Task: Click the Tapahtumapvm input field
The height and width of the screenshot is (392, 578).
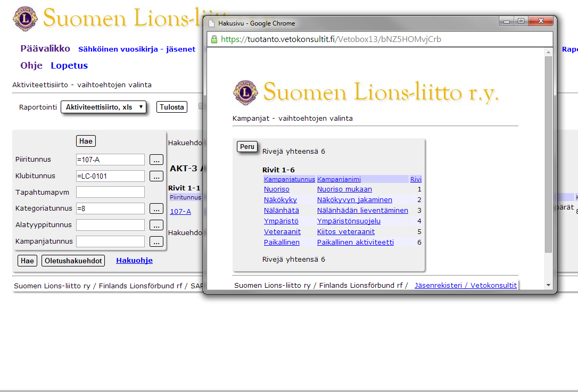Action: coord(110,192)
